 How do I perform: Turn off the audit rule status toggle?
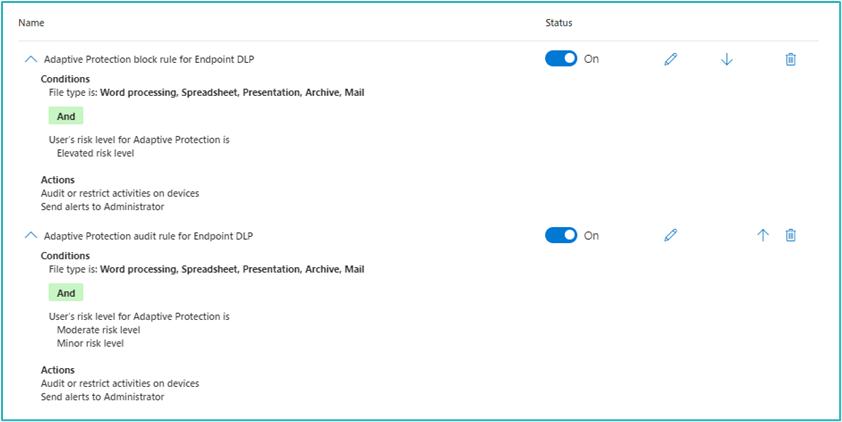(561, 235)
